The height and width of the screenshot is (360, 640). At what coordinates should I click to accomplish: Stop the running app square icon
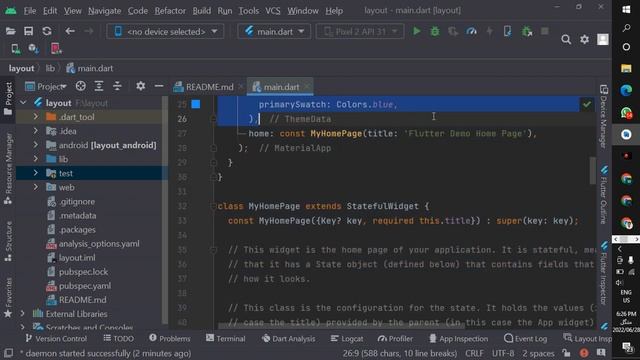click(544, 31)
